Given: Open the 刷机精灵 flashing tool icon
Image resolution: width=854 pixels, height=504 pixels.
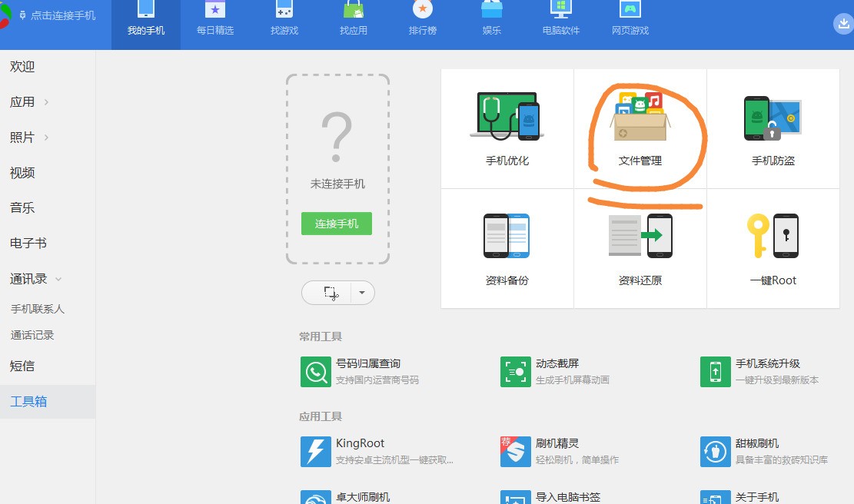Looking at the screenshot, I should pyautogui.click(x=516, y=452).
